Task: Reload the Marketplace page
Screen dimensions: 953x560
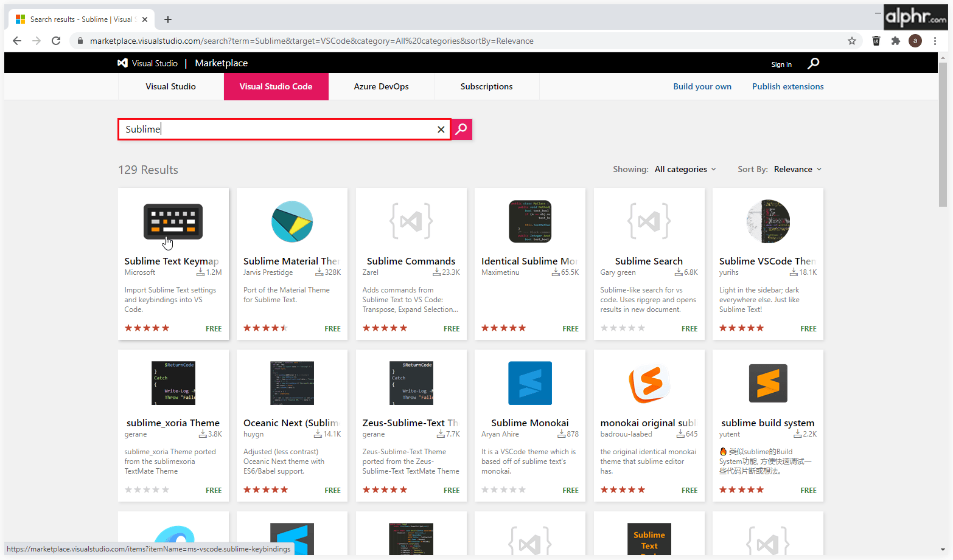Action: tap(56, 41)
